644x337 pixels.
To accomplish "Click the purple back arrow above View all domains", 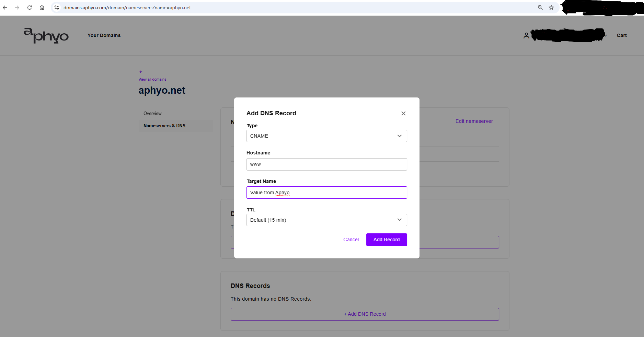I will [141, 72].
